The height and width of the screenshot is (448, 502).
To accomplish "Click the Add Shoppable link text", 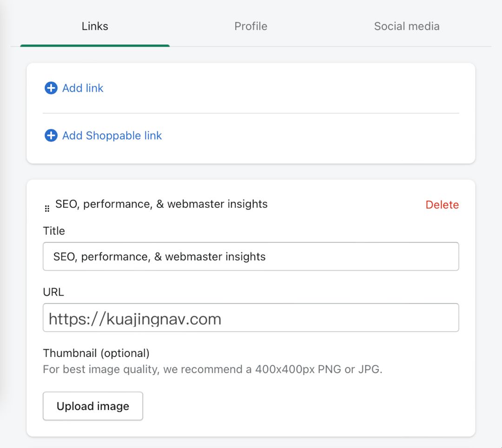I will [112, 135].
